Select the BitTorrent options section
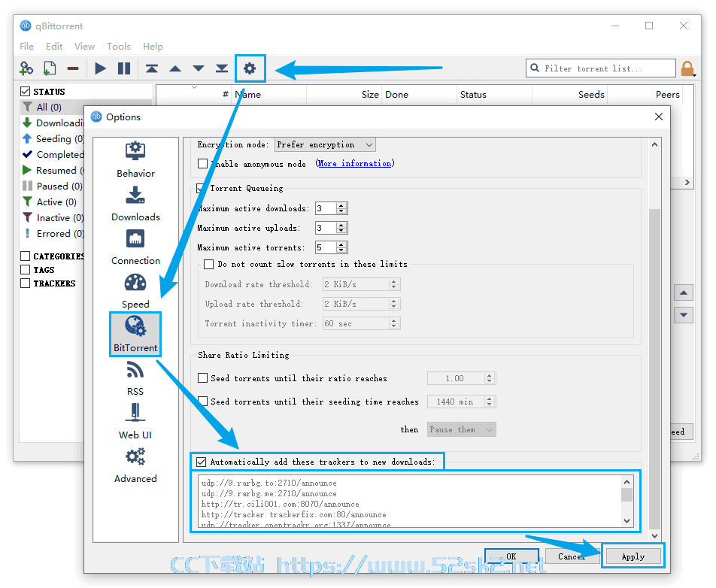 click(x=135, y=334)
